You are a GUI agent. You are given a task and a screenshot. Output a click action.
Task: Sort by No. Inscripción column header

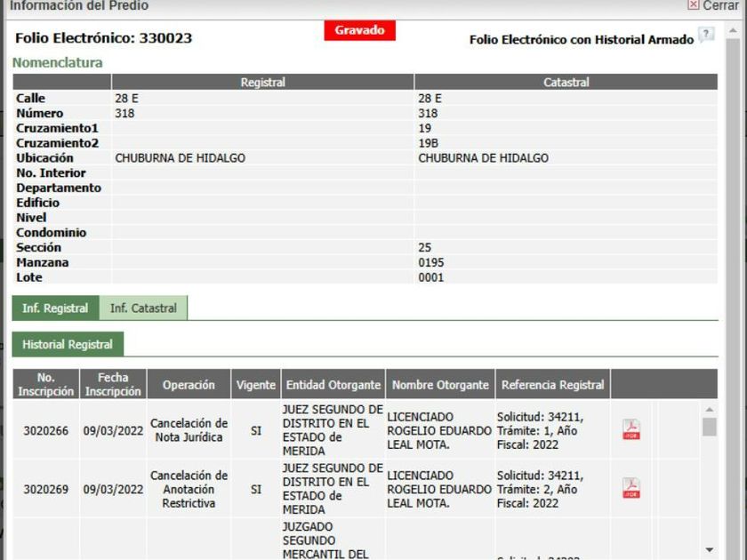pos(45,384)
